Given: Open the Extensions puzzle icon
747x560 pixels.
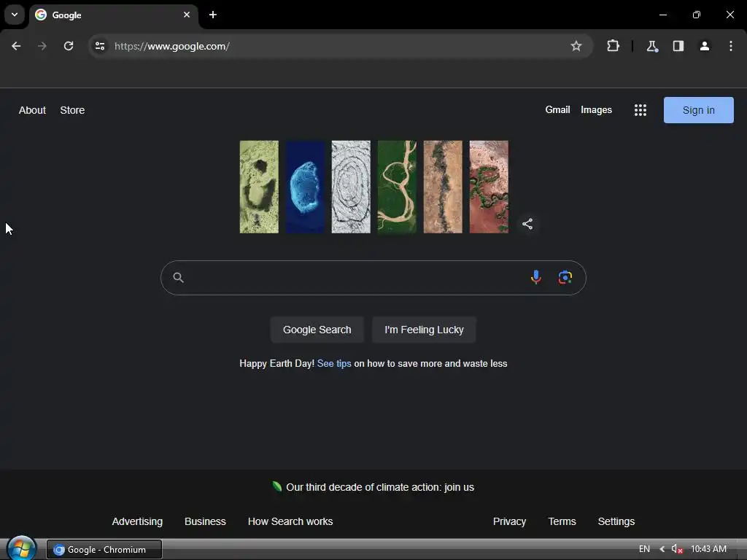Looking at the screenshot, I should click(x=613, y=46).
